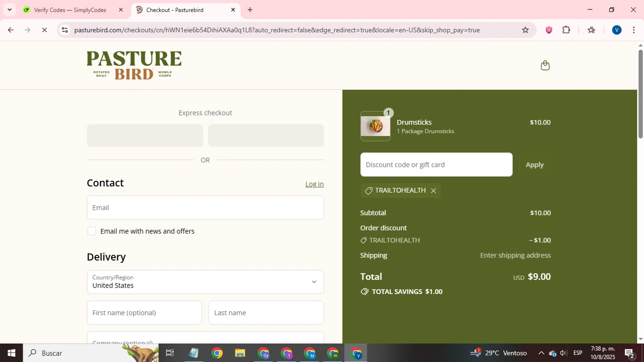Viewport: 644px width, 362px height.
Task: Open the 29°C Ventoso weather widget
Action: 498,353
